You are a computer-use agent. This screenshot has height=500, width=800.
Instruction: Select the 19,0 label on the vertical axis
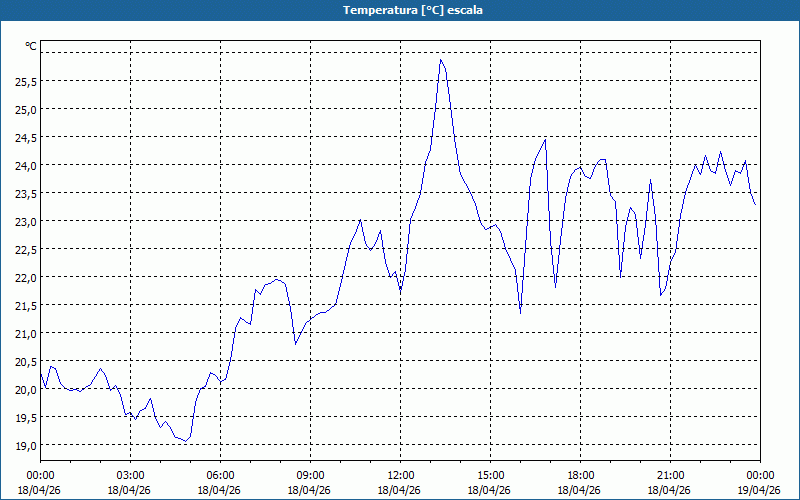26,445
